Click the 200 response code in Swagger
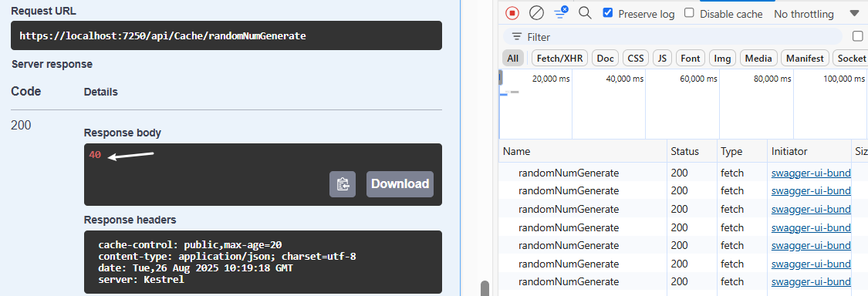Viewport: 868px width, 296px height. point(21,126)
